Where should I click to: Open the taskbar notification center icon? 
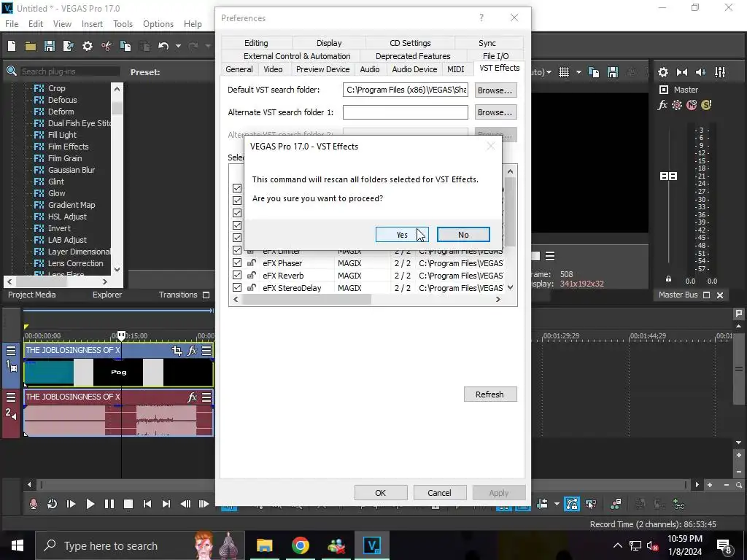click(724, 545)
